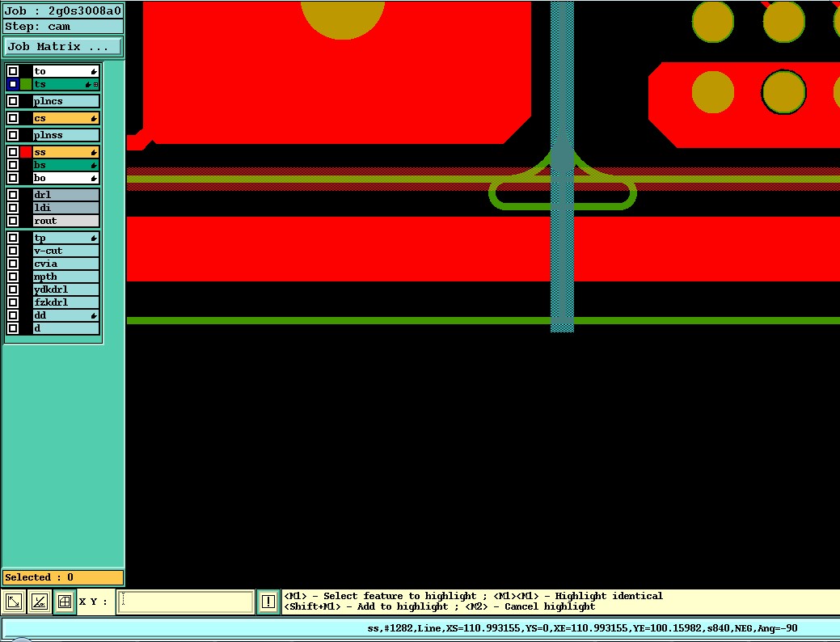Screen dimensions: 840x642
Task: Click the Job : 2g0s3008a0 label
Action: (x=63, y=11)
